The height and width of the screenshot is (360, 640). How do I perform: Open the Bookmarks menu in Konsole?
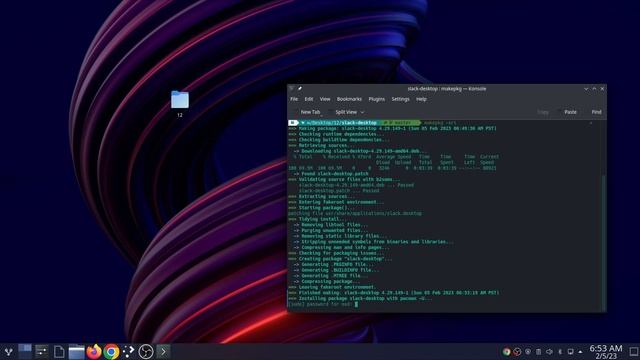(x=349, y=99)
